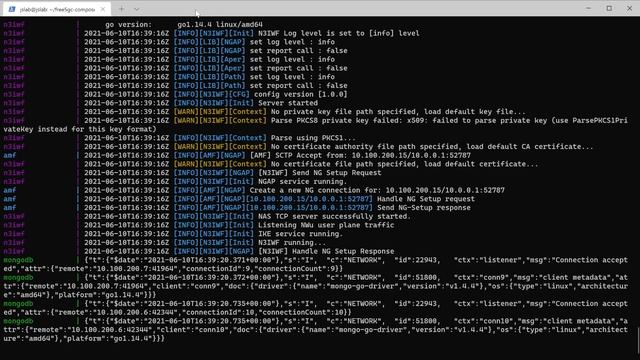Click '[N3IWF] Send NG Setup Request' message
The height and width of the screenshot is (360, 640).
(x=320, y=173)
